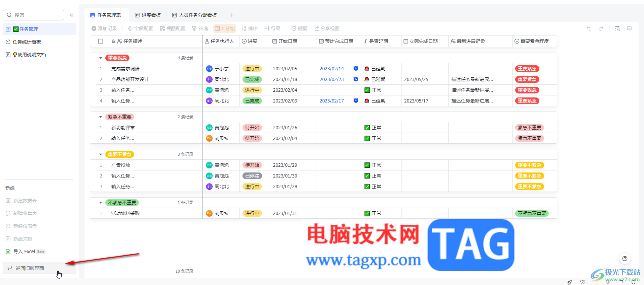Open 行高 row height tool

[x=272, y=28]
